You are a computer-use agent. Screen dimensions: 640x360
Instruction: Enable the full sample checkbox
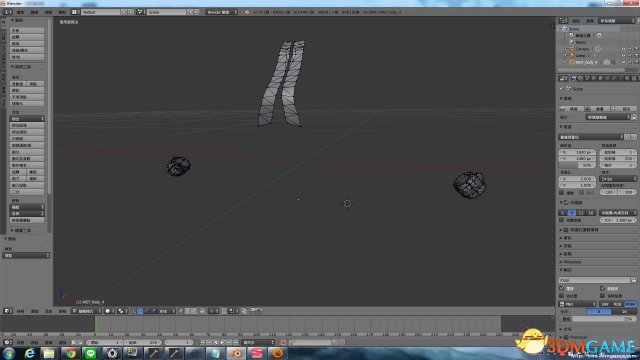[562, 220]
